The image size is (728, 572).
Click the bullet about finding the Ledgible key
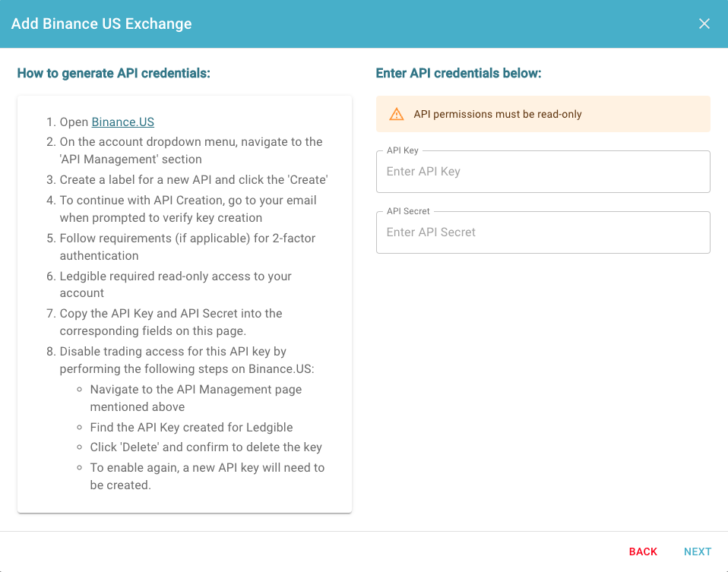191,427
